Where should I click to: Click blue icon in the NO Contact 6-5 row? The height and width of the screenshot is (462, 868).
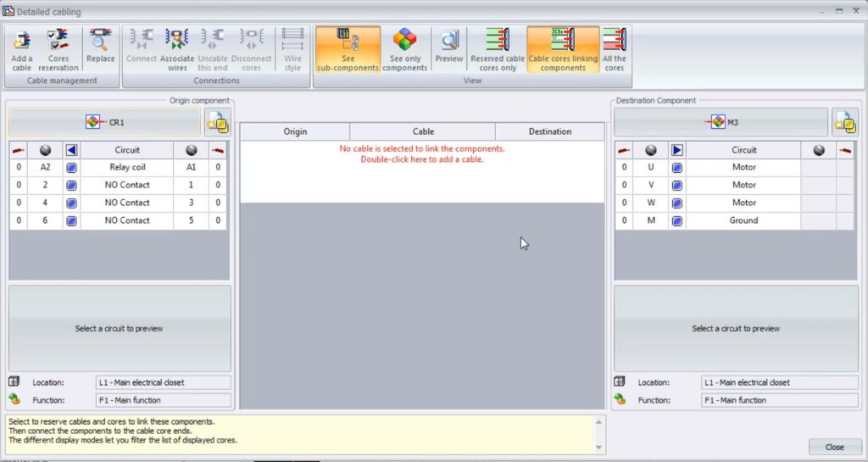tap(71, 220)
